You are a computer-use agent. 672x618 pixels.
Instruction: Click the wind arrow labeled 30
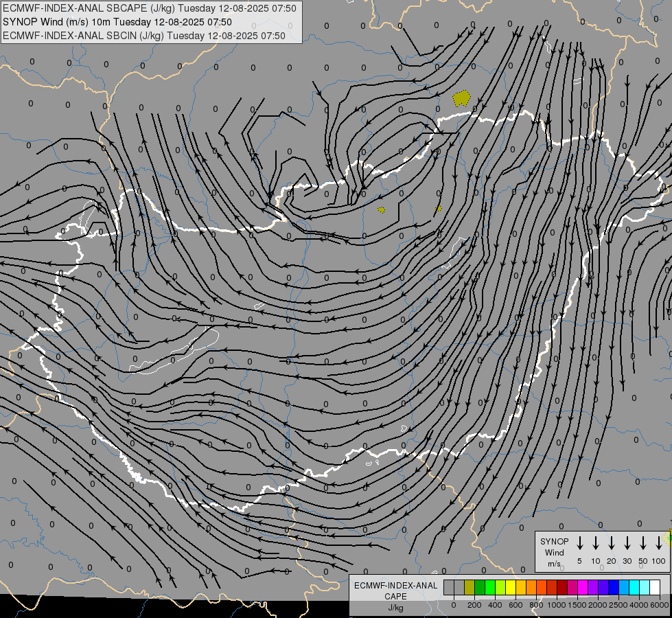pyautogui.click(x=627, y=543)
